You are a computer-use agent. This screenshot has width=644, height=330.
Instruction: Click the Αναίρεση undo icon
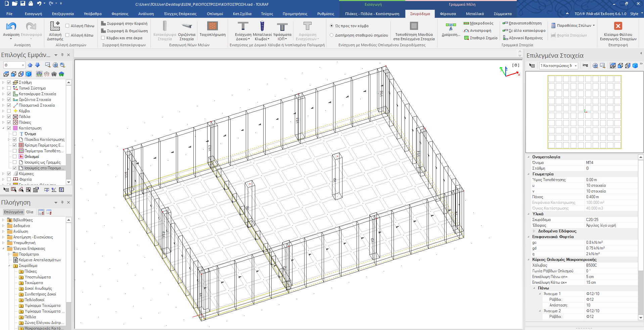tap(11, 26)
